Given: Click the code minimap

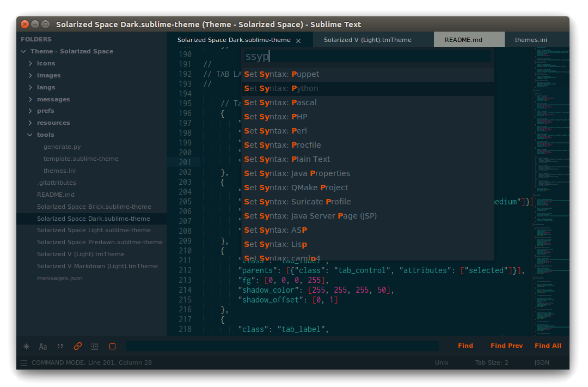Looking at the screenshot, I should click(551, 191).
